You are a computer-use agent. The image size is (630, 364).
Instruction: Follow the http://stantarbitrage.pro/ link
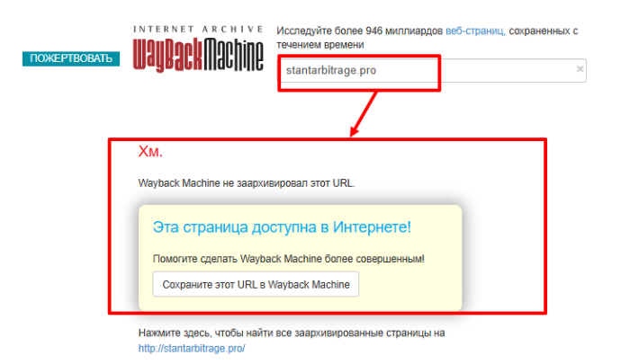[x=191, y=347]
